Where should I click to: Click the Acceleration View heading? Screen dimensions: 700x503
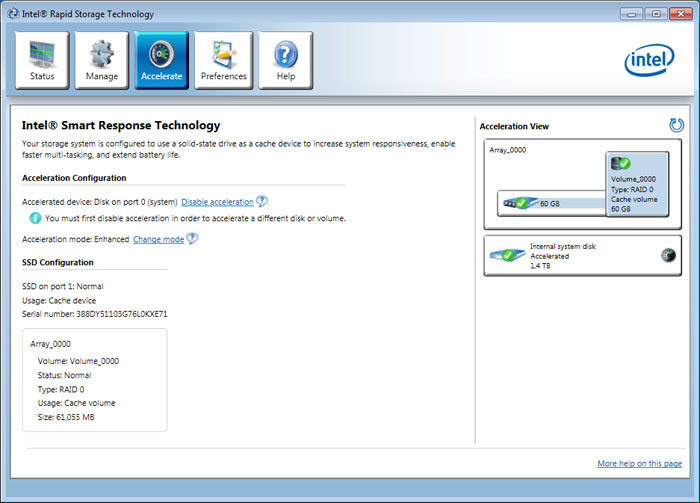[x=514, y=126]
